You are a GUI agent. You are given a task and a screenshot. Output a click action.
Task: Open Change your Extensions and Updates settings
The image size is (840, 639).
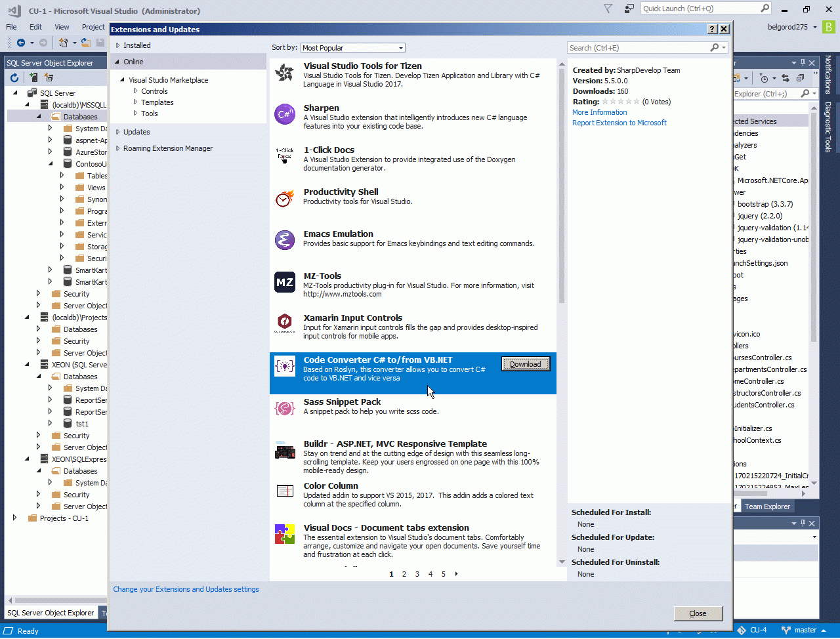186,589
